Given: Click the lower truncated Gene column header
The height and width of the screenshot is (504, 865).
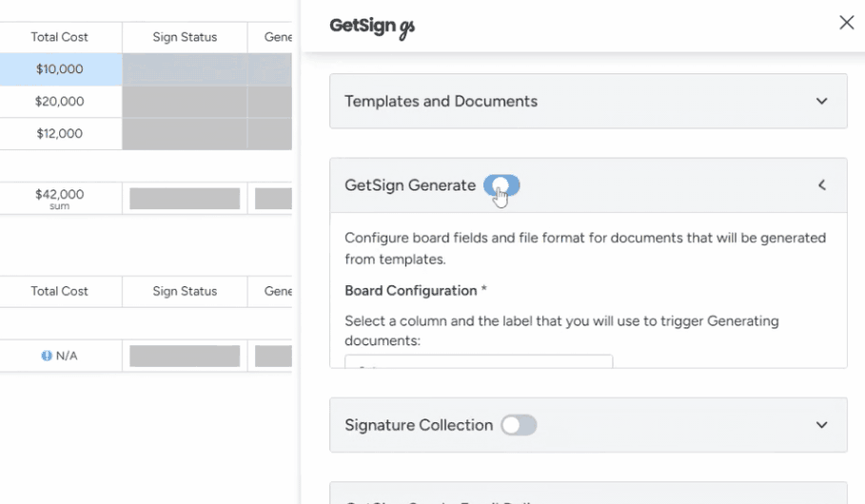Looking at the screenshot, I should pyautogui.click(x=270, y=291).
